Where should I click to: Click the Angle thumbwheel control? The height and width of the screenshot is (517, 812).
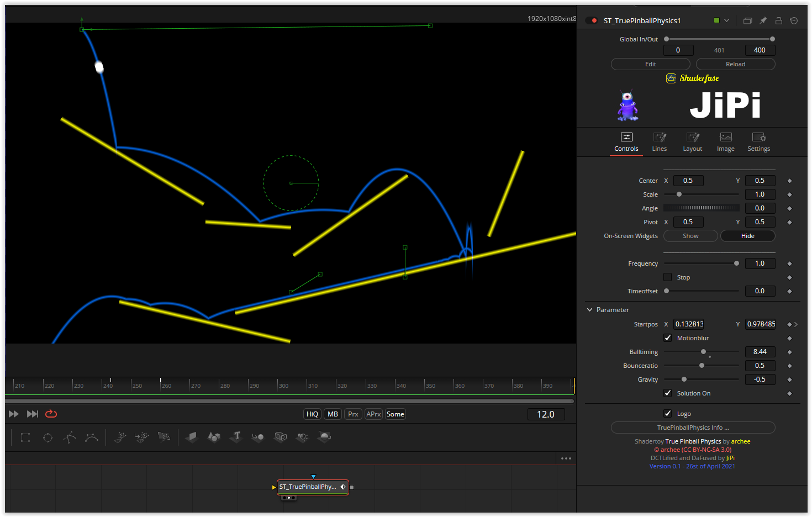702,208
